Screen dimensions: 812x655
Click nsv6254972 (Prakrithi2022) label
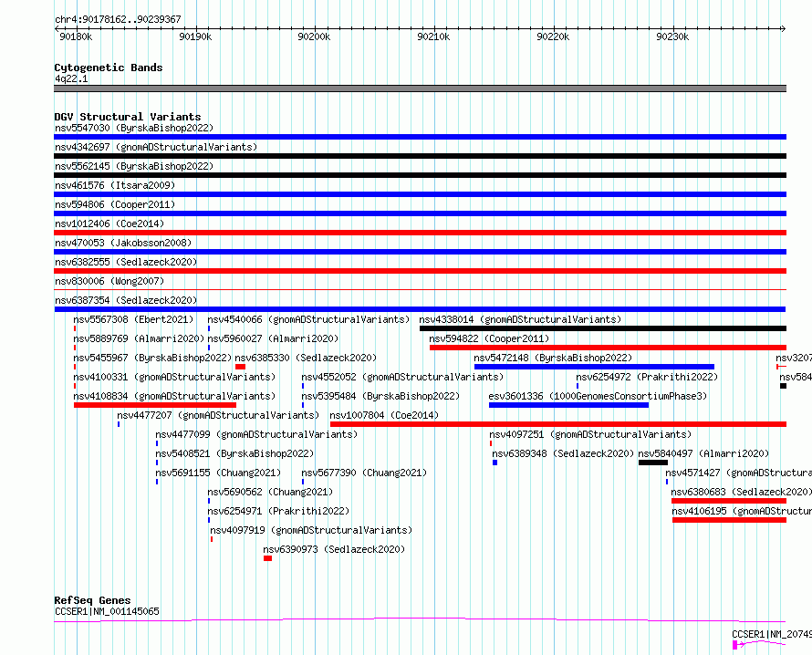click(x=647, y=377)
